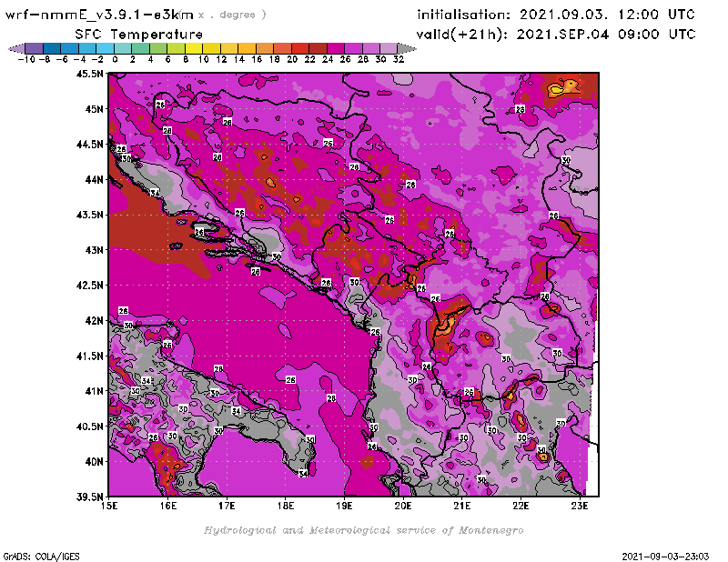This screenshot has height=562, width=728.
Task: Click the '40.5N' latitude axis label
Action: [x=89, y=427]
